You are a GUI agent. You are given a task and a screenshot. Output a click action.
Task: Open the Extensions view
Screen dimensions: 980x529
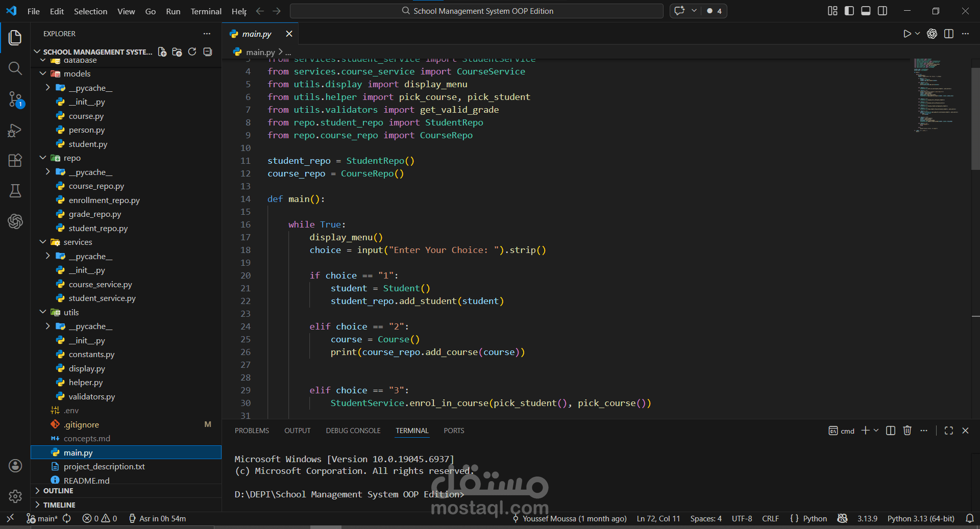pyautogui.click(x=15, y=160)
